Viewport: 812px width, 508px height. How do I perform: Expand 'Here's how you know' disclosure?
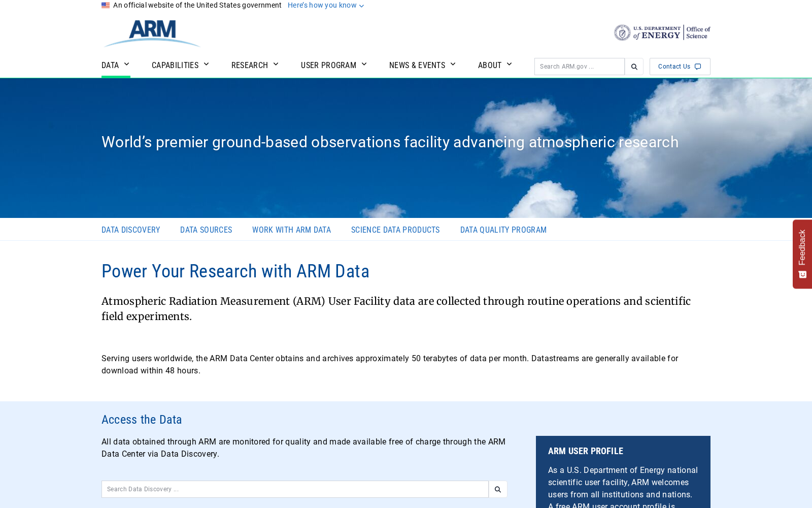coord(326,5)
